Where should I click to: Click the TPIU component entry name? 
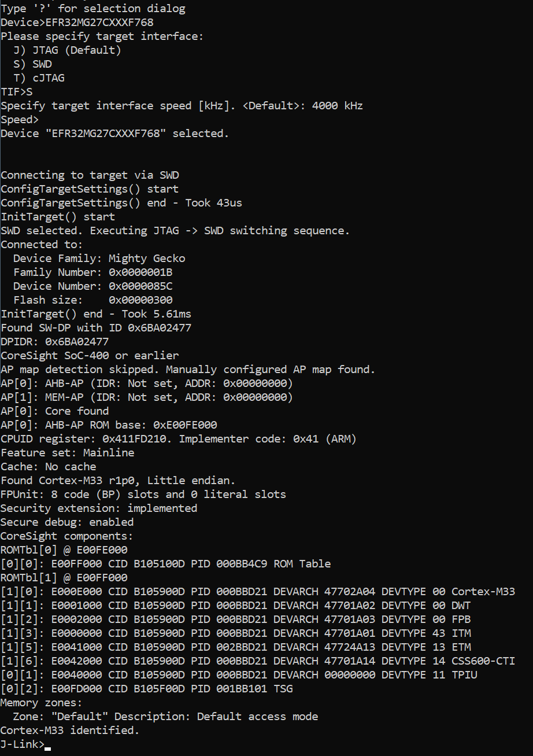pos(464,675)
